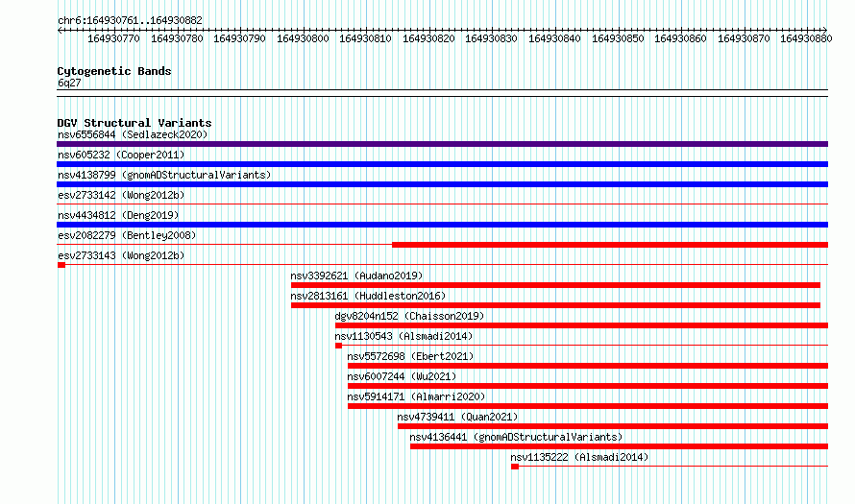Click the Cytogenetic Bands track title
This screenshot has width=855, height=504.
pyautogui.click(x=114, y=71)
